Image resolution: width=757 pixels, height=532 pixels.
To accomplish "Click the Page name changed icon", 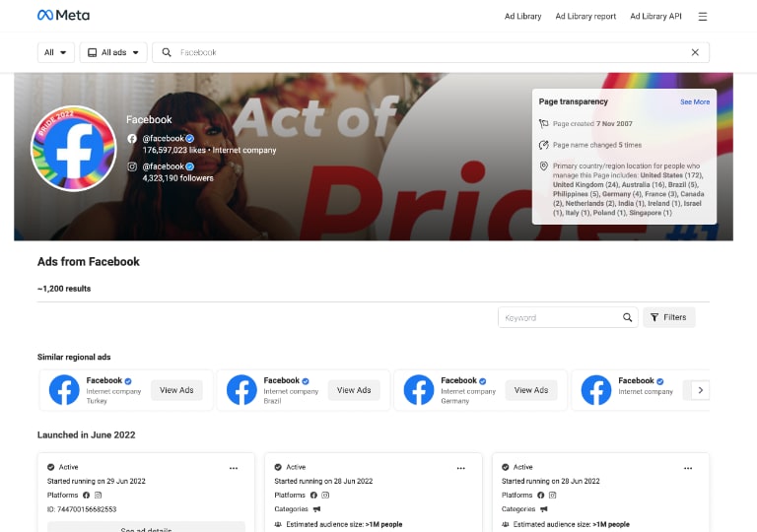I will 544,145.
